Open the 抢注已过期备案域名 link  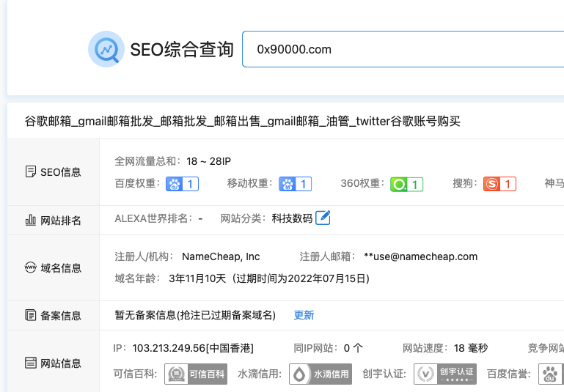(227, 315)
